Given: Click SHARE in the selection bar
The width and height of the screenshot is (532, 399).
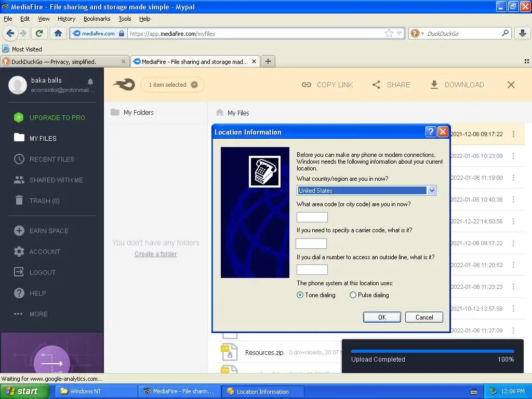Looking at the screenshot, I should coord(391,85).
